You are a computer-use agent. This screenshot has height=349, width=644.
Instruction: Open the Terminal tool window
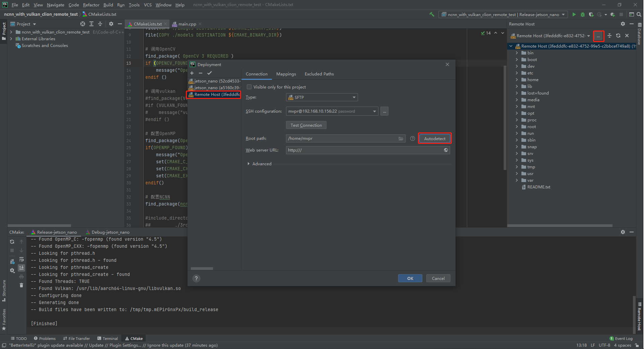click(x=108, y=339)
